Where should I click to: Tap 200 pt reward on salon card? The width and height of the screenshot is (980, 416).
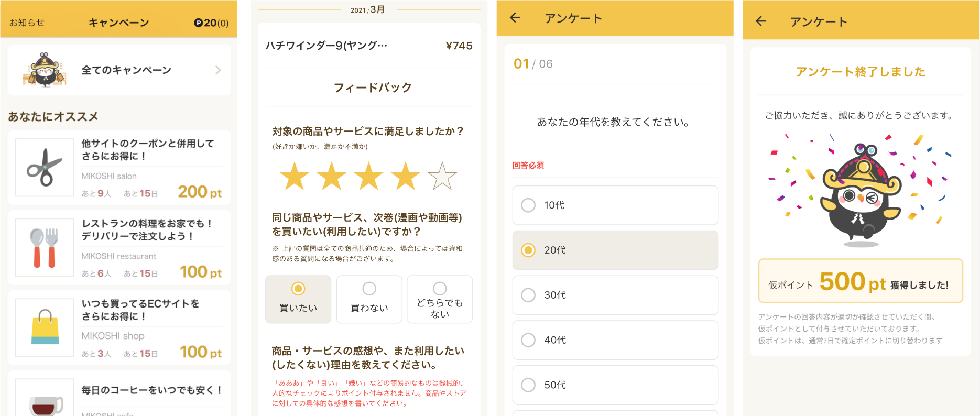point(200,192)
